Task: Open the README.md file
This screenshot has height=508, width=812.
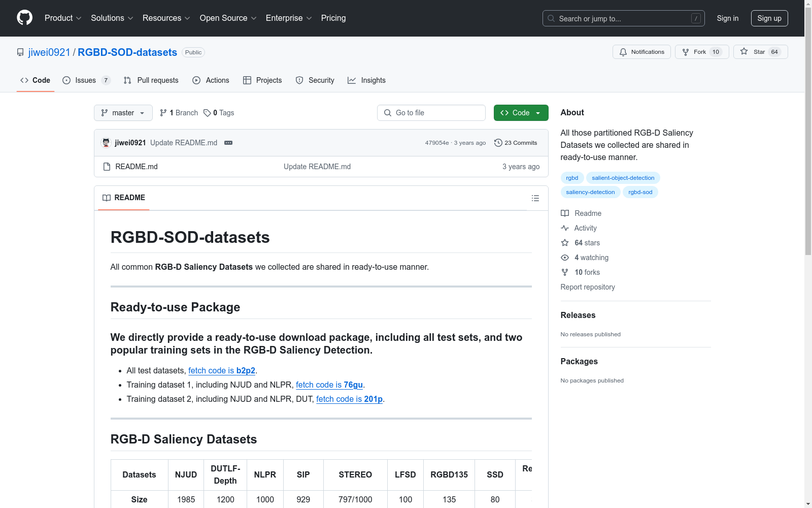Action: coord(137,167)
